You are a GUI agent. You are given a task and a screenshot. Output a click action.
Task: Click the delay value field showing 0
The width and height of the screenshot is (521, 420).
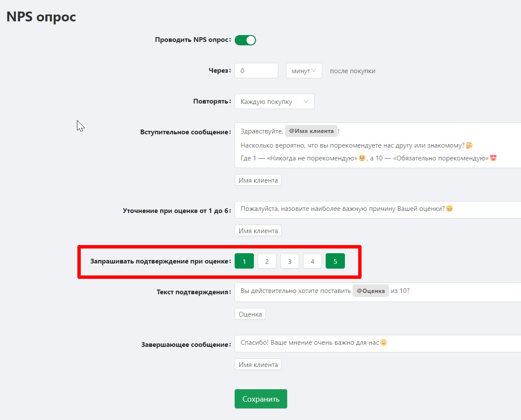tap(256, 71)
